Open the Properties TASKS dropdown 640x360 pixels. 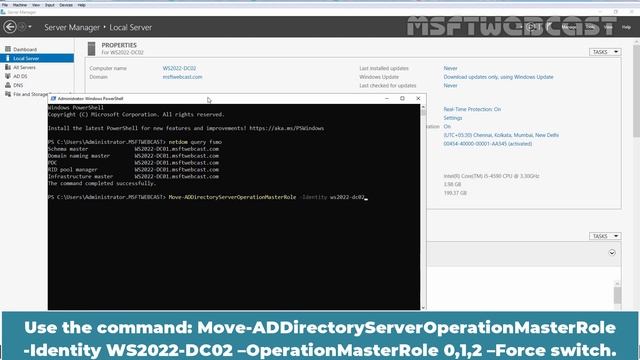[x=605, y=52]
